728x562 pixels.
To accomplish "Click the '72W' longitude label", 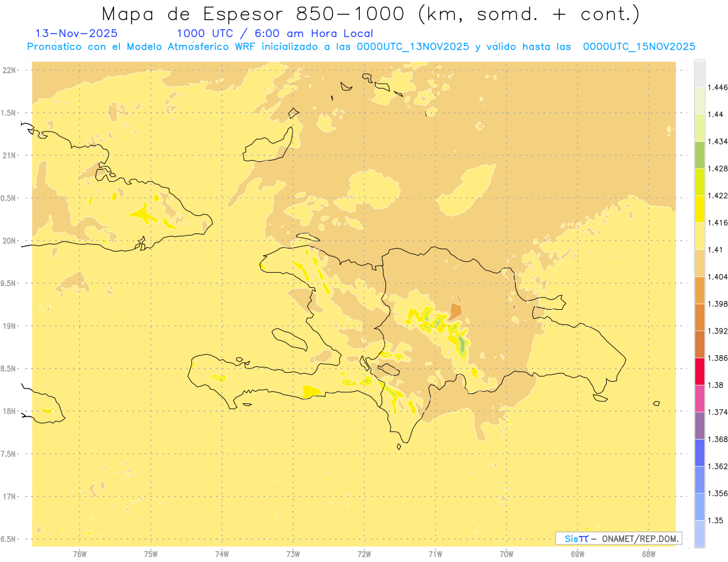I will click(365, 554).
